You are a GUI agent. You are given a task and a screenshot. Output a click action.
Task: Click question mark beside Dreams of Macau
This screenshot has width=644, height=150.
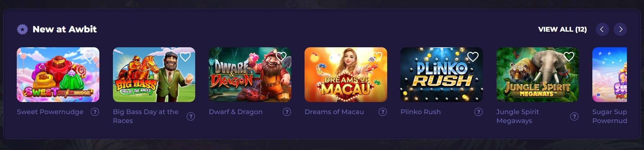[383, 112]
